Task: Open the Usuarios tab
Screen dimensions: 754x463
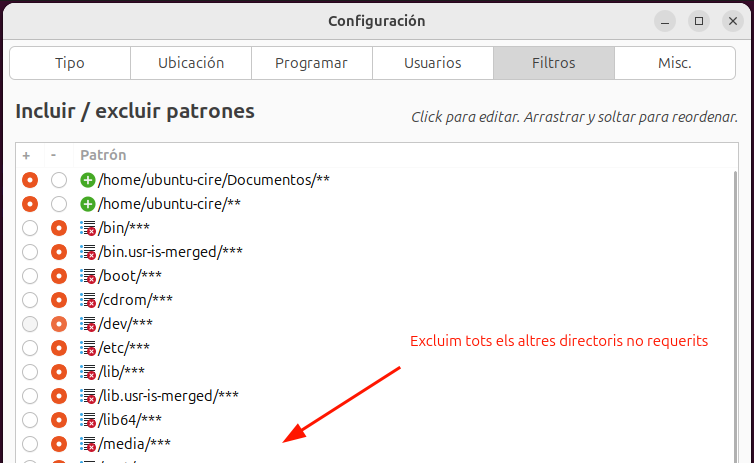Action: (433, 63)
